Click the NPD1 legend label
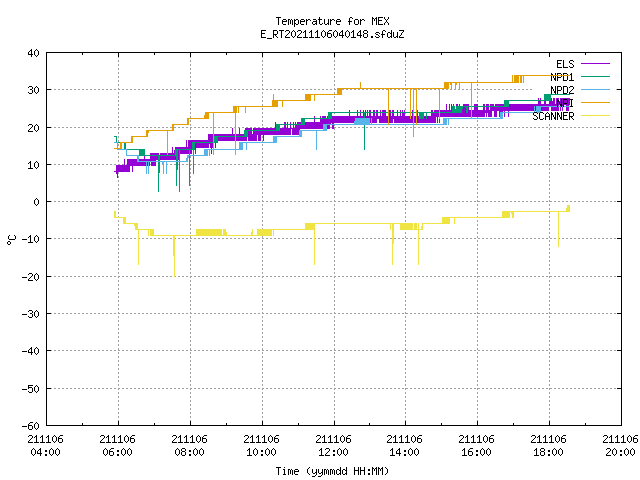This screenshot has height=480, width=640. (562, 77)
